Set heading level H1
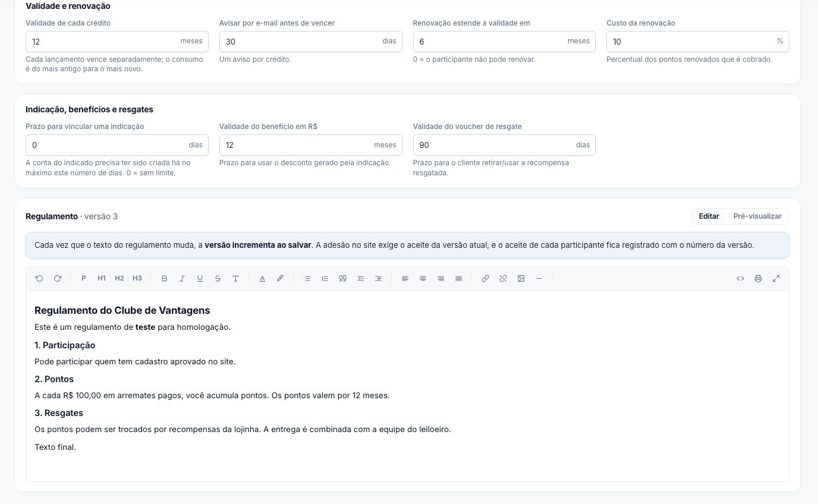818x504 pixels. point(102,278)
